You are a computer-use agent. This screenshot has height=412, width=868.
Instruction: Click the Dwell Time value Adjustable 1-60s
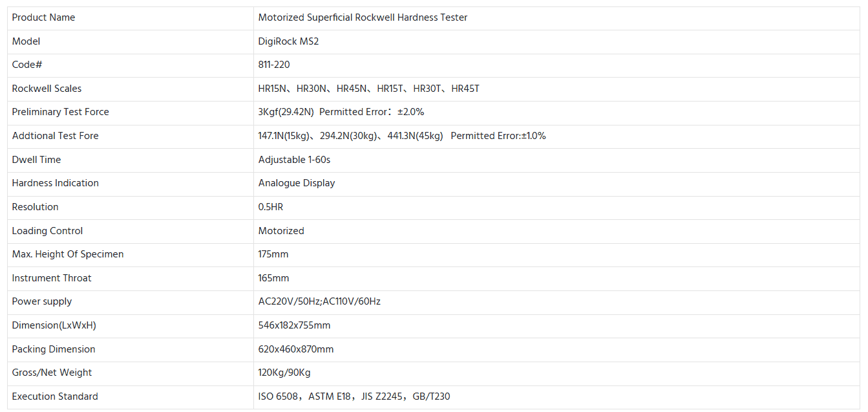pyautogui.click(x=294, y=160)
